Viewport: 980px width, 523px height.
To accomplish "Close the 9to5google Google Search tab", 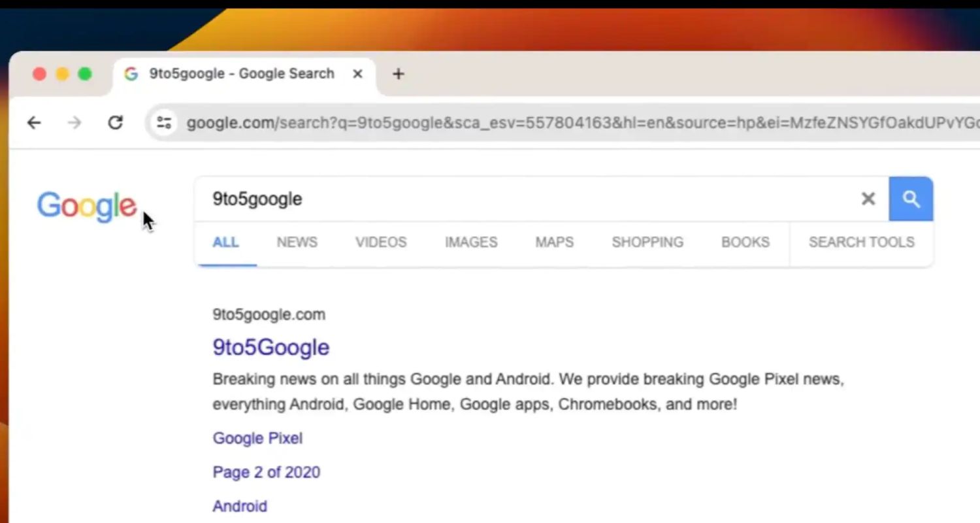I will coord(357,74).
